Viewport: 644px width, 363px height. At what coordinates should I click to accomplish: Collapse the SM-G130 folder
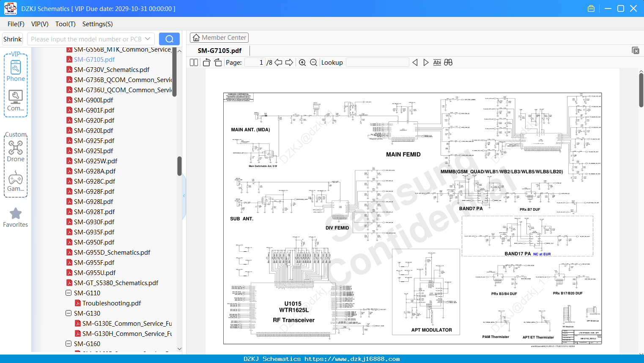(69, 313)
